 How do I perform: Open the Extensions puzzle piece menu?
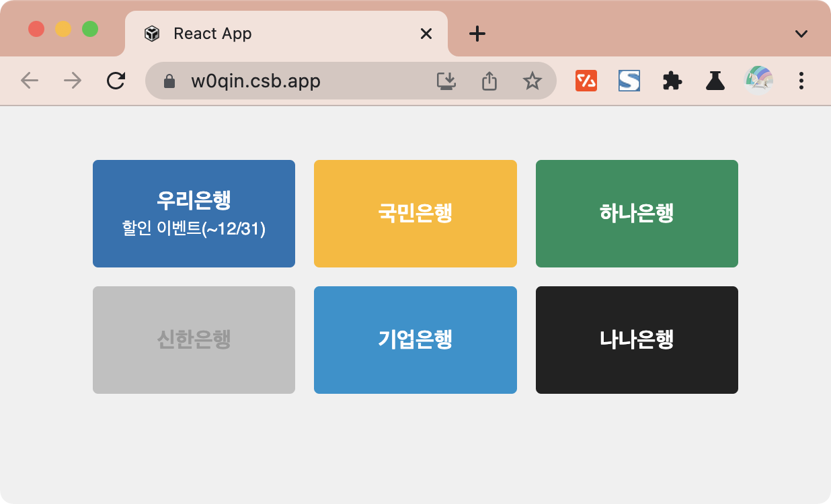(x=672, y=81)
